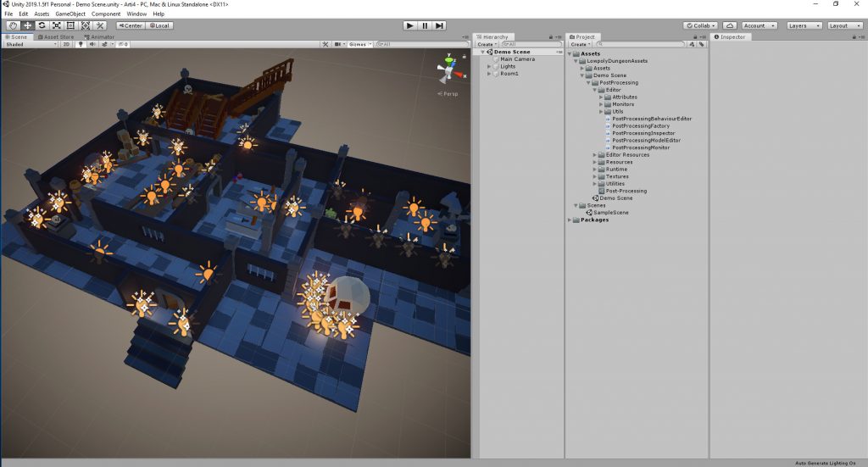Toggle scene lighting lightbulb
The width and height of the screenshot is (868, 467).
click(81, 44)
